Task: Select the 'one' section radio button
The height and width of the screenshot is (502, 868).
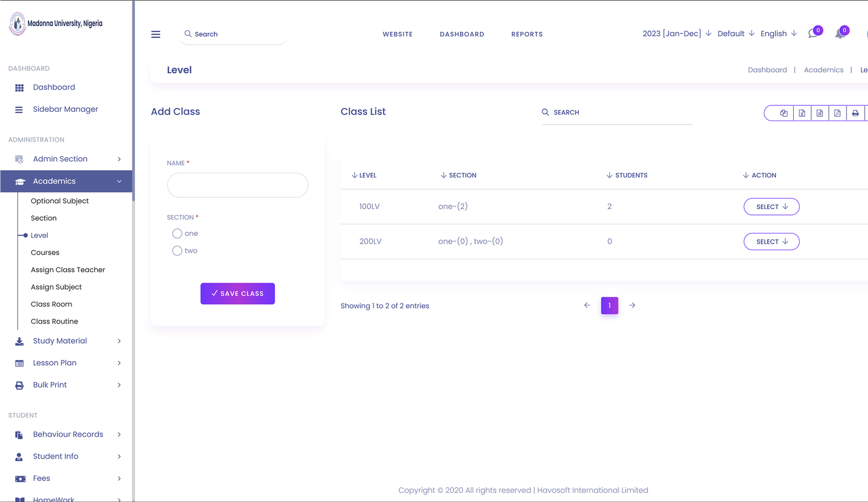Action: tap(177, 233)
